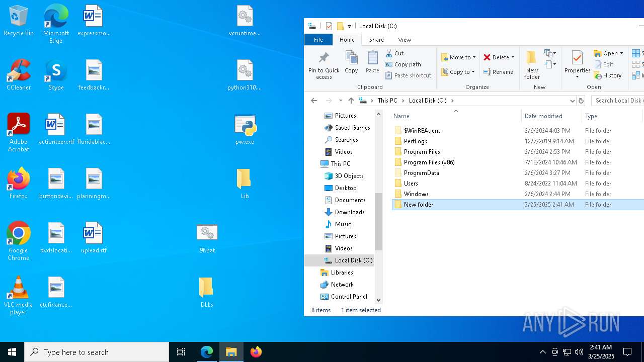This screenshot has width=644, height=362.
Task: Open the Customize Quick Access Toolbar dropdown
Action: pyautogui.click(x=349, y=26)
